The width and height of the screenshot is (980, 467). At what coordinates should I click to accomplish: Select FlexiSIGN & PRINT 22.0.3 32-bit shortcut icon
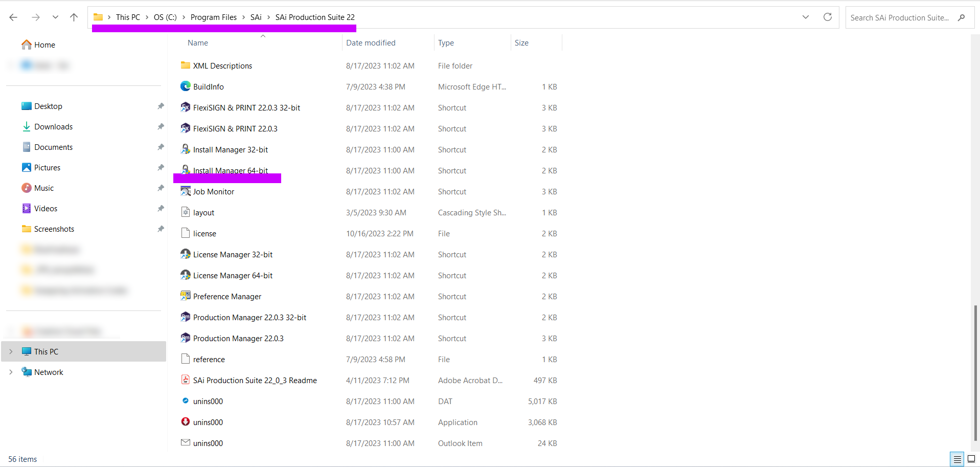186,107
